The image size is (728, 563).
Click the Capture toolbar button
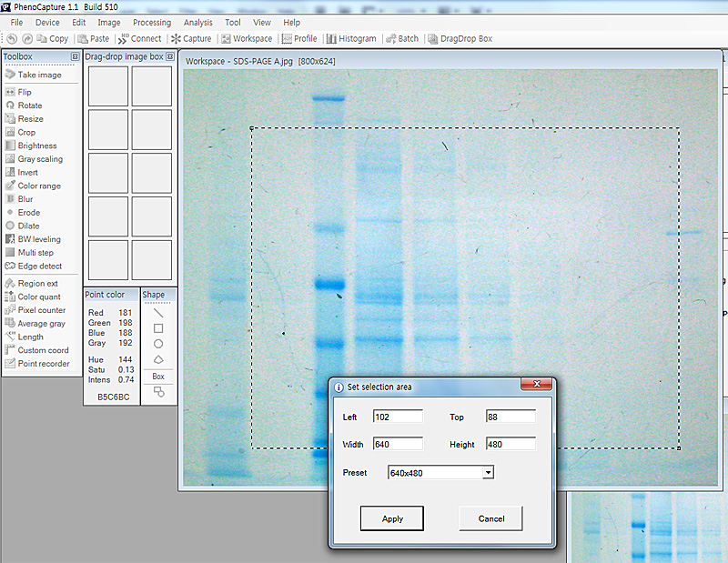click(191, 38)
